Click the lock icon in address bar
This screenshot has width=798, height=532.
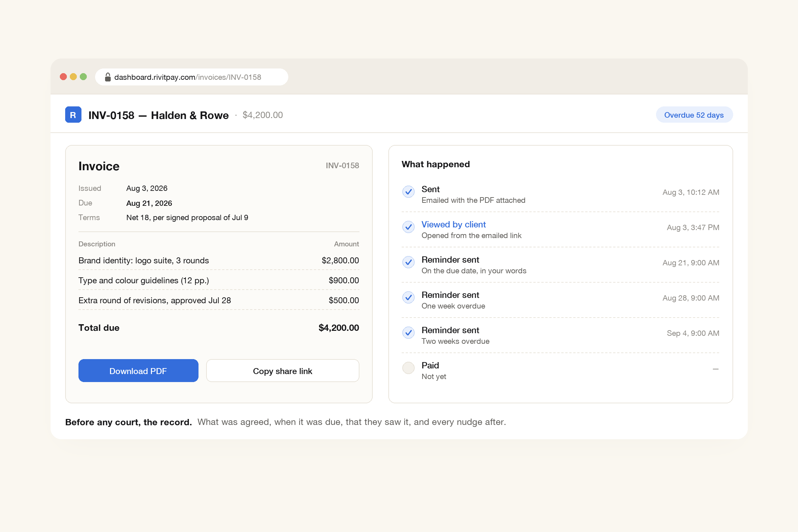[x=107, y=77]
